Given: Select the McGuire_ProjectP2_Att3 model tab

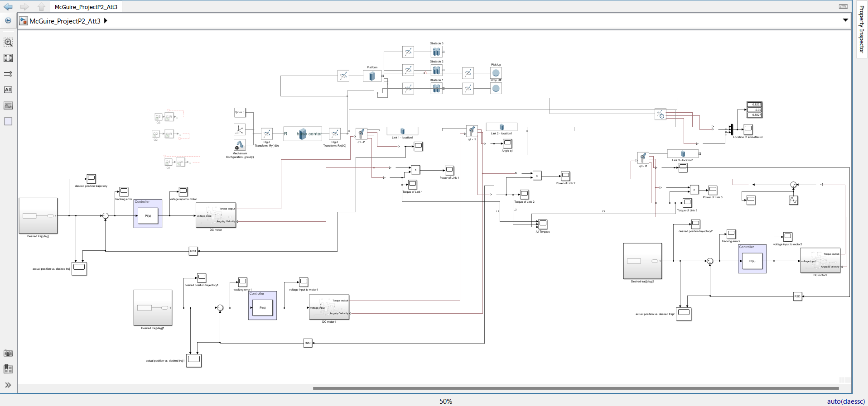Looking at the screenshot, I should point(86,7).
